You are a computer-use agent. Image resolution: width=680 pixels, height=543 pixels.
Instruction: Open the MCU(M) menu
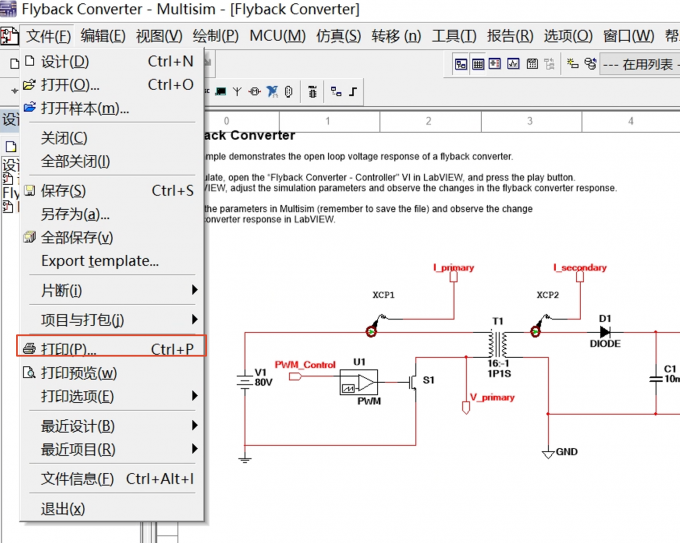click(x=278, y=36)
